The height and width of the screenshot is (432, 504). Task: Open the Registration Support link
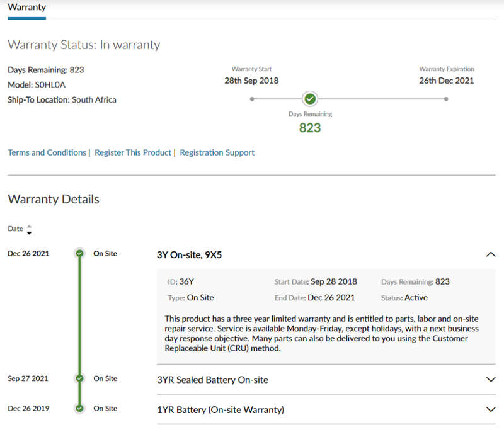217,152
